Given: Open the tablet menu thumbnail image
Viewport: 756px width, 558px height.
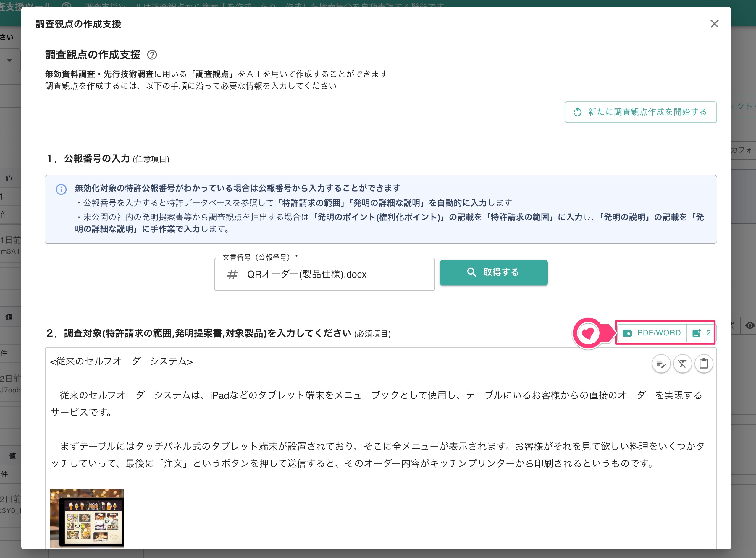Looking at the screenshot, I should [x=87, y=518].
